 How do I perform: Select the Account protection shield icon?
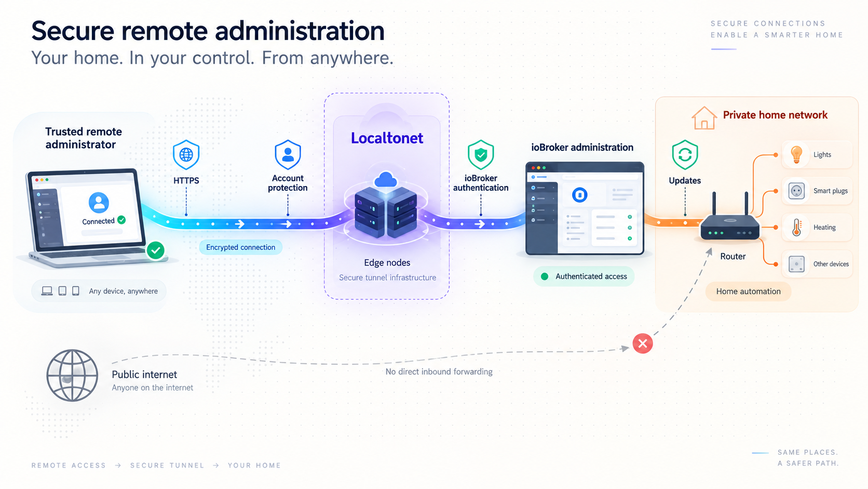tap(288, 155)
